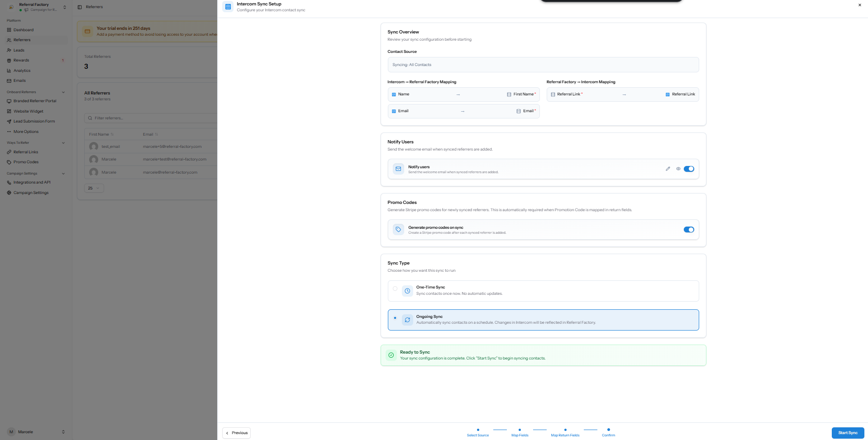Collapse the Onboard Referrers section
The width and height of the screenshot is (868, 440).
[63, 92]
